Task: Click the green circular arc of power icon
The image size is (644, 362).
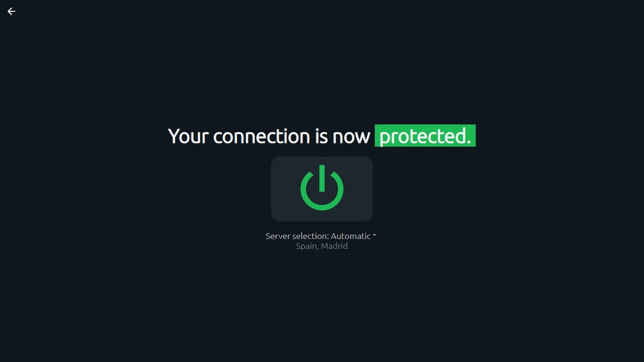Action: click(322, 205)
